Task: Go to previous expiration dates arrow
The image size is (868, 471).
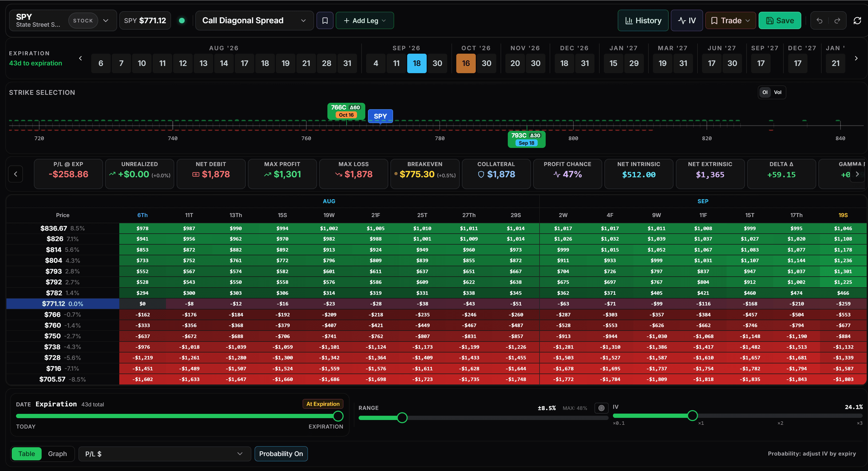Action: pos(80,58)
